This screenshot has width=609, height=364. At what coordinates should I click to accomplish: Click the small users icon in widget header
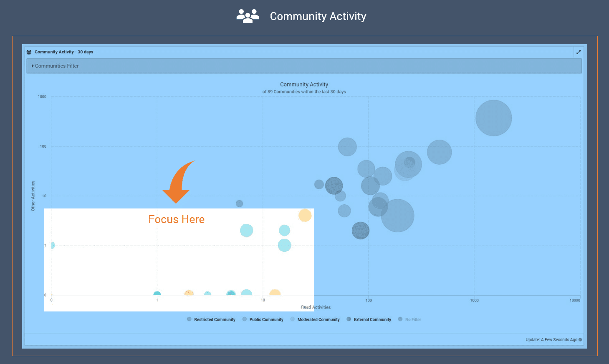29,52
